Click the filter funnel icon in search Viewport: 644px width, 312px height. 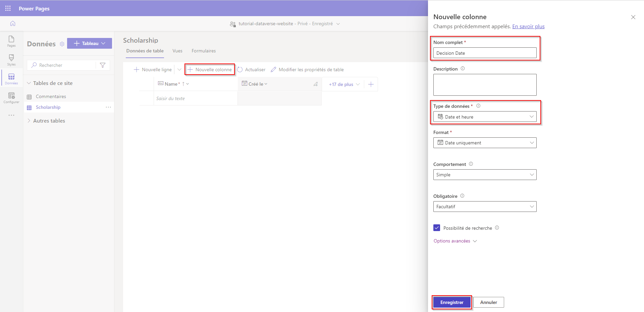[x=103, y=65]
